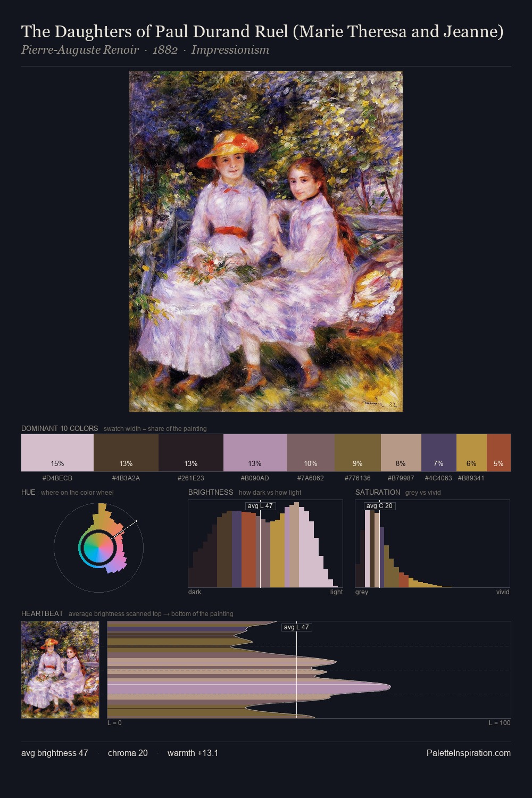Click 'chroma 20' footer stat
532x798 pixels.
(x=128, y=753)
